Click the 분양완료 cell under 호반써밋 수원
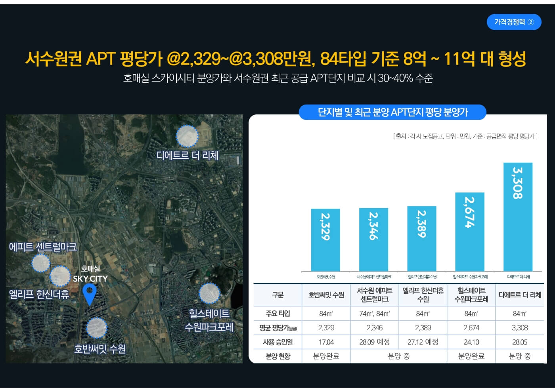The height and width of the screenshot is (392, 555). point(326,356)
